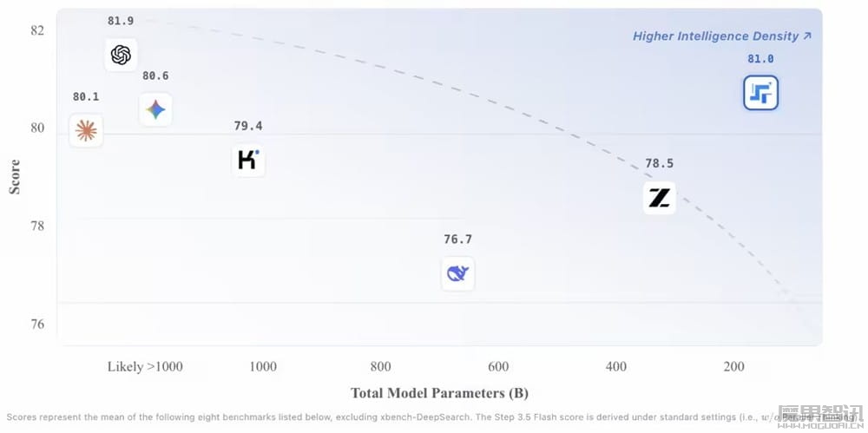This screenshot has width=868, height=433.
Task: Select the 81.9 score value
Action: (121, 21)
